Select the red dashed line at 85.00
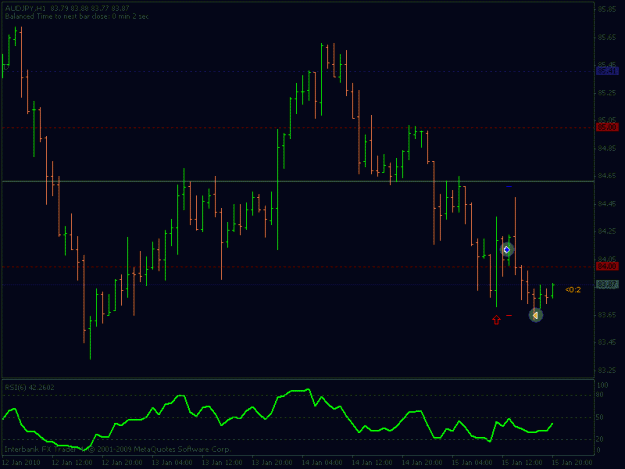This screenshot has height=469, width=625. coord(298,128)
